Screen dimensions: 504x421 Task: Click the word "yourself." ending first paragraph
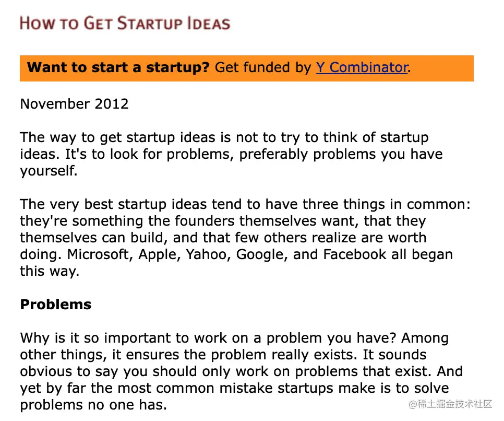coord(49,171)
